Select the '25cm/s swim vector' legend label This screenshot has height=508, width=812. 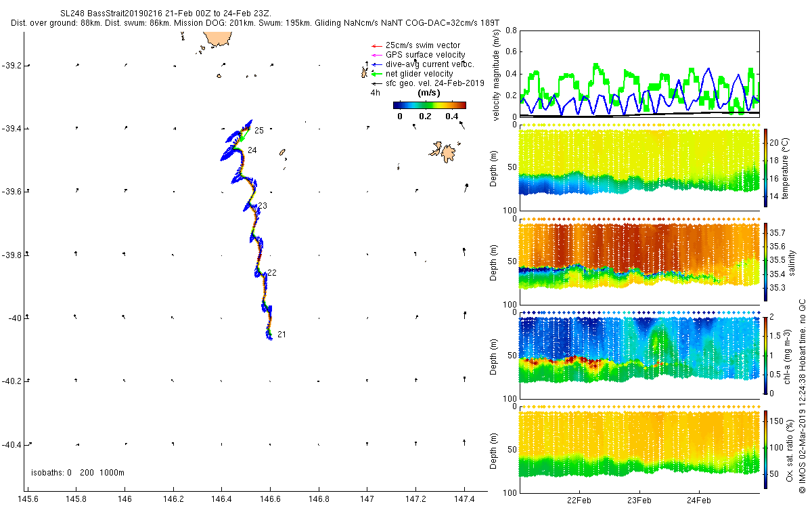423,45
